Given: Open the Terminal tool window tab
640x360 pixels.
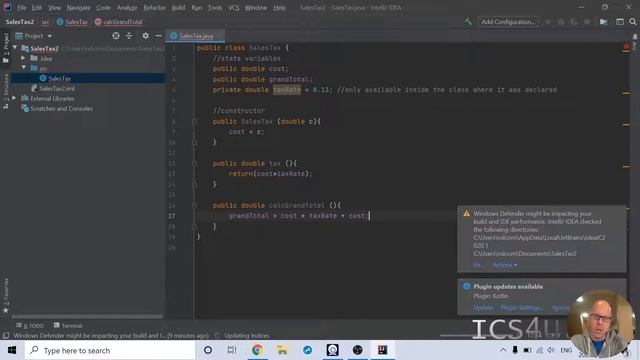Looking at the screenshot, I should click(x=68, y=326).
